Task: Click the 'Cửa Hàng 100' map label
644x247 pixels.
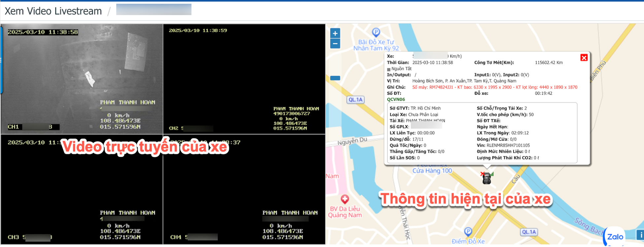Action: tap(432, 171)
